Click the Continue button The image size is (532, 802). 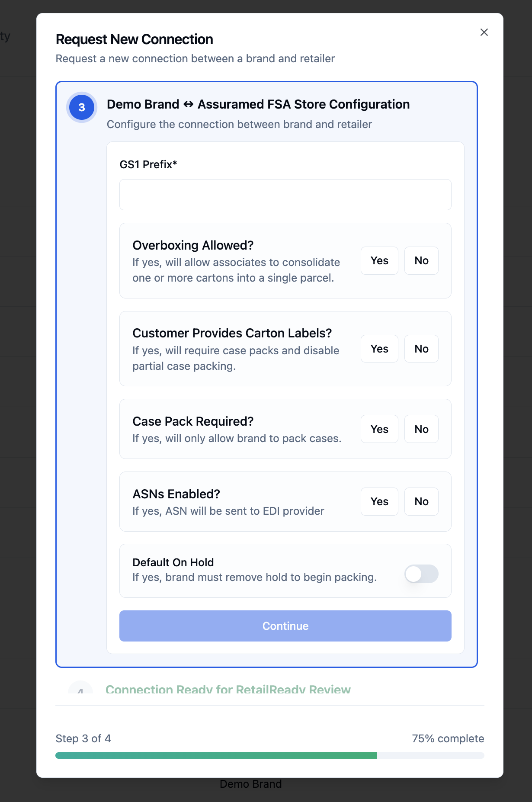(x=285, y=626)
